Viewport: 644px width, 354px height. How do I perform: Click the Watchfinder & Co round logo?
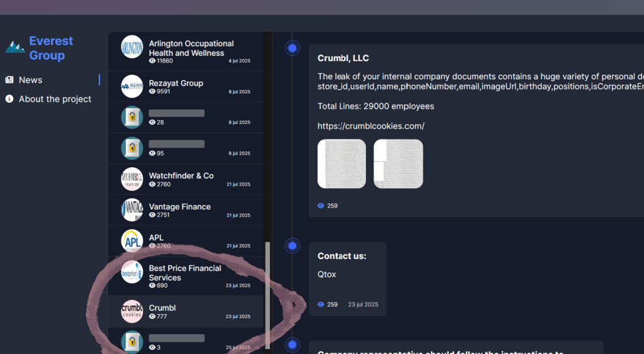click(132, 179)
